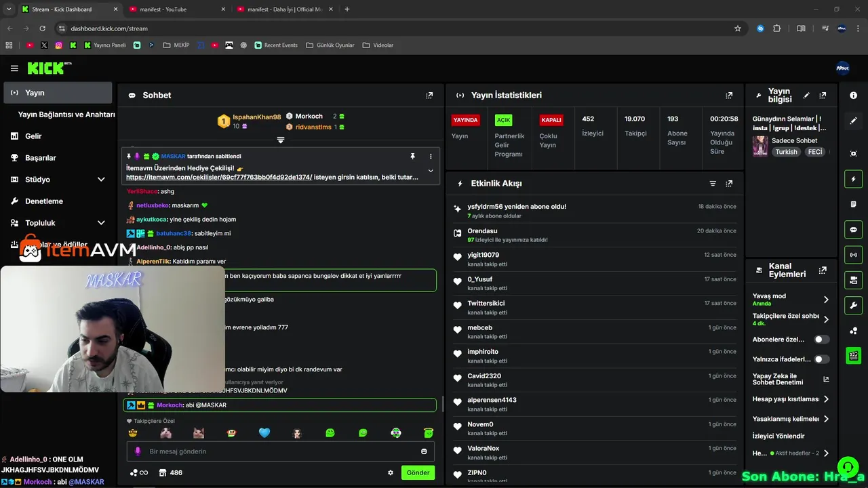Image resolution: width=868 pixels, height=488 pixels.
Task: Toggle the Abonelere özel switch
Action: tap(821, 340)
